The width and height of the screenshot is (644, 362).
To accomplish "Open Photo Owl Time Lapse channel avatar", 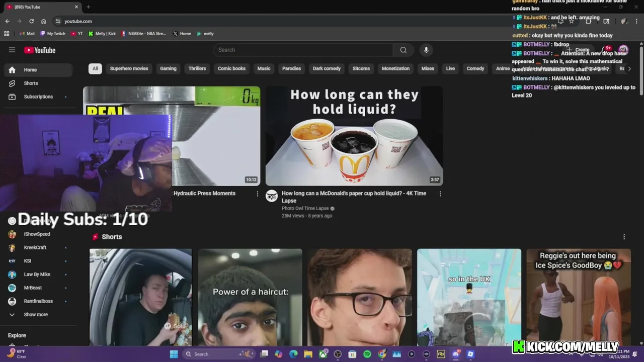I will click(272, 196).
